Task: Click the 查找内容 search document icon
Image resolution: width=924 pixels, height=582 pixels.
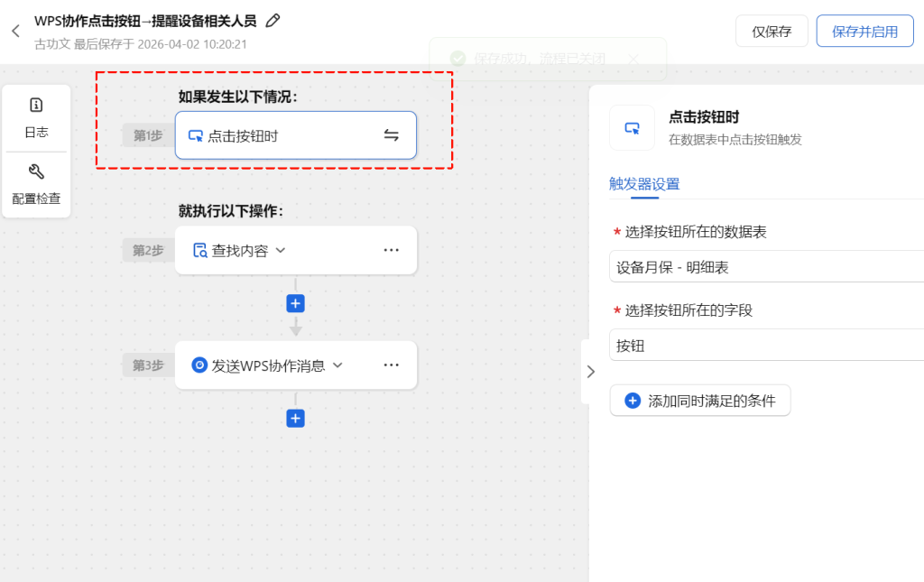Action: point(199,250)
